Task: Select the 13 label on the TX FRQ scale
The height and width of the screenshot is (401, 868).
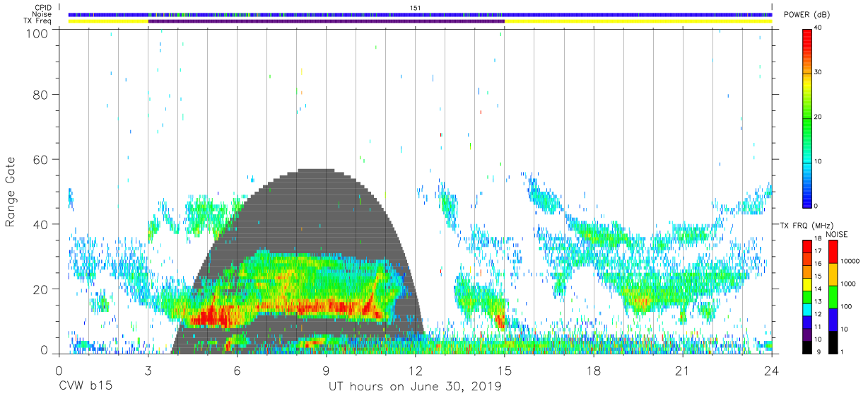Action: point(819,301)
